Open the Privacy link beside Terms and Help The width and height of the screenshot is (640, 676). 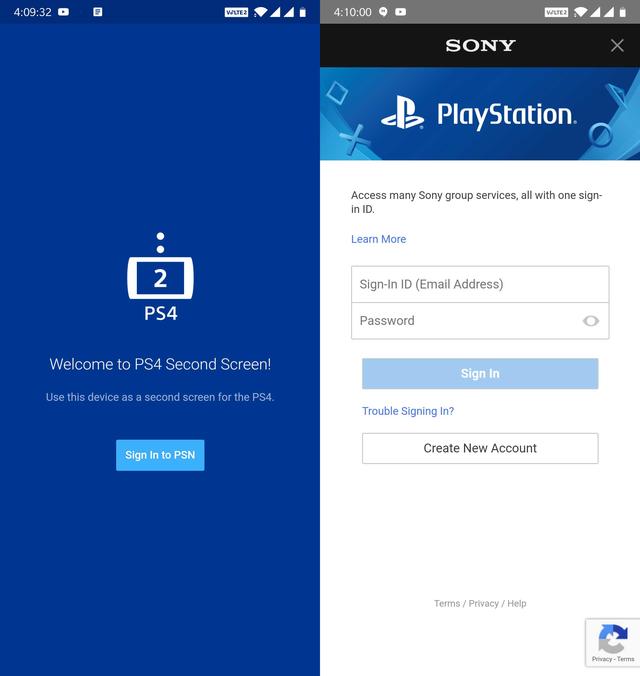tap(483, 603)
